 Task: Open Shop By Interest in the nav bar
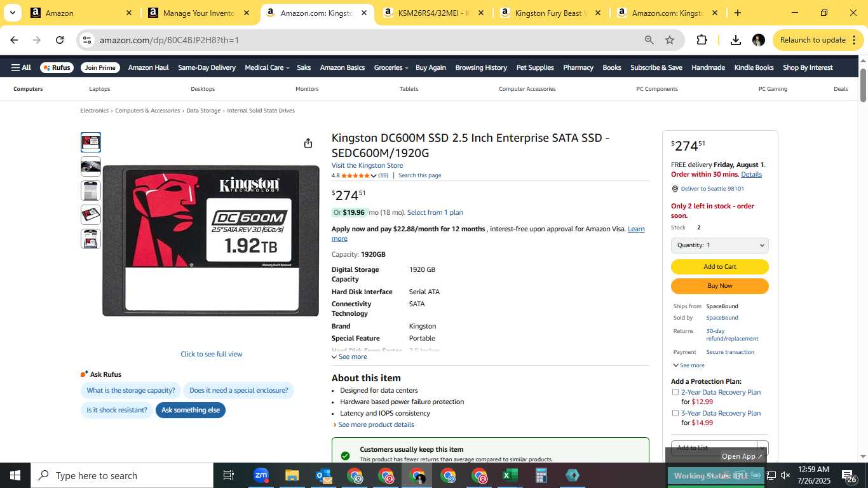(x=808, y=67)
